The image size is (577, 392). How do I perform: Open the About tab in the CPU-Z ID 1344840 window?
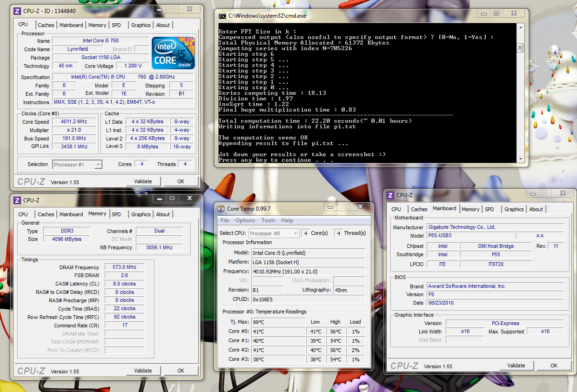click(x=163, y=25)
